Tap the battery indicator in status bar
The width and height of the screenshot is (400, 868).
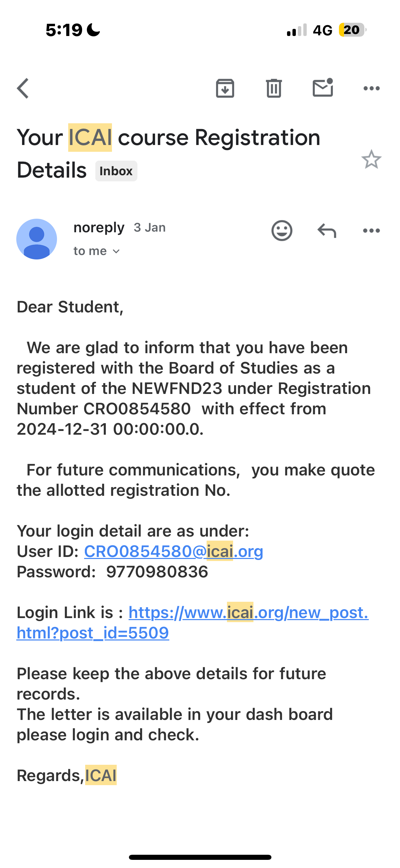pos(352,30)
